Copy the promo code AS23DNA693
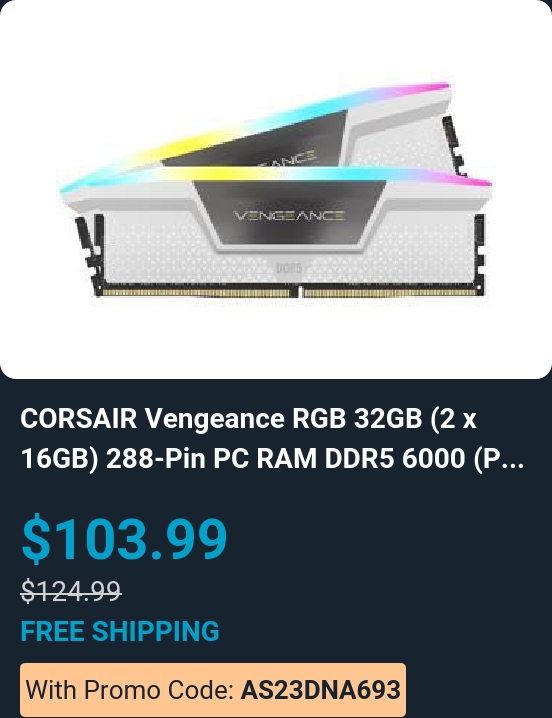This screenshot has width=552, height=718. click(321, 689)
